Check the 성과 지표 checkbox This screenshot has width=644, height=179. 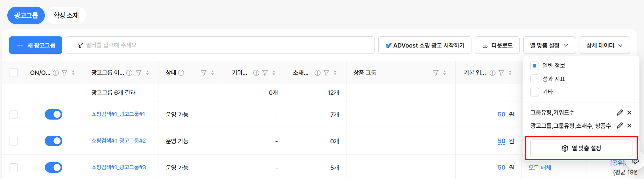coord(534,79)
